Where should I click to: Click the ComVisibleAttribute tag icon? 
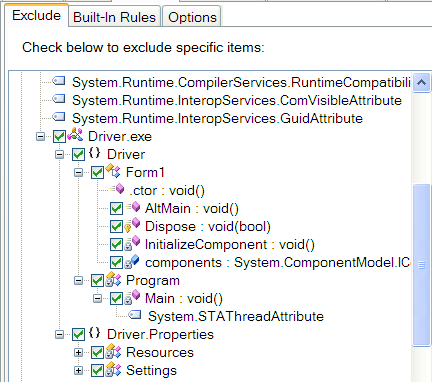59,99
